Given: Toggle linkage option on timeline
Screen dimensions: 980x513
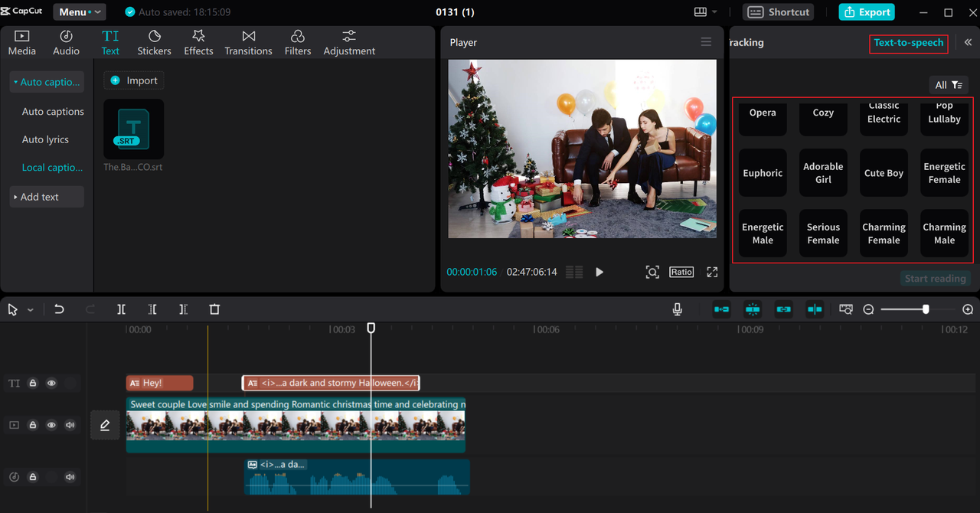Looking at the screenshot, I should coord(783,309).
